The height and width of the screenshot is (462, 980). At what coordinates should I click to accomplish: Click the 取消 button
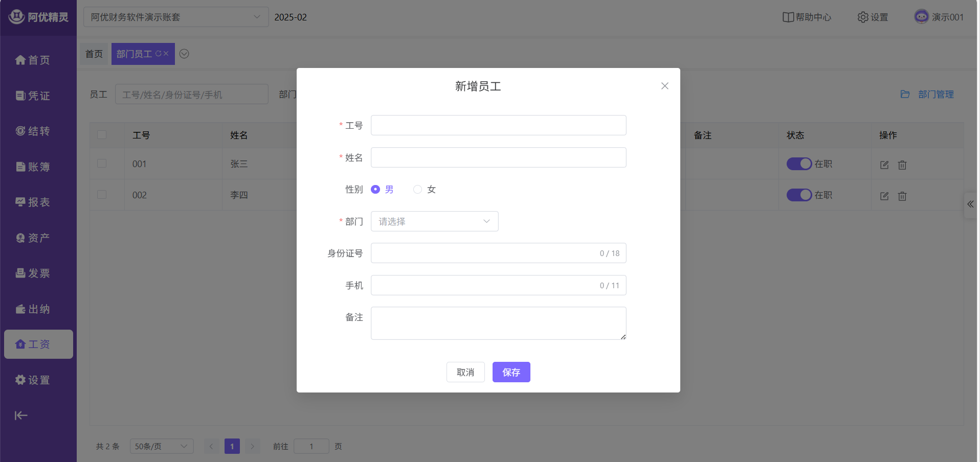click(x=465, y=372)
